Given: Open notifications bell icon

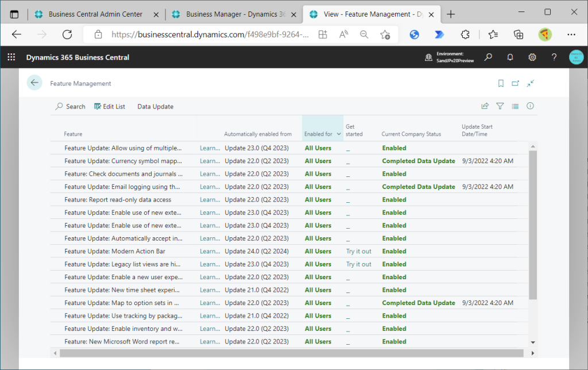Looking at the screenshot, I should pyautogui.click(x=510, y=57).
